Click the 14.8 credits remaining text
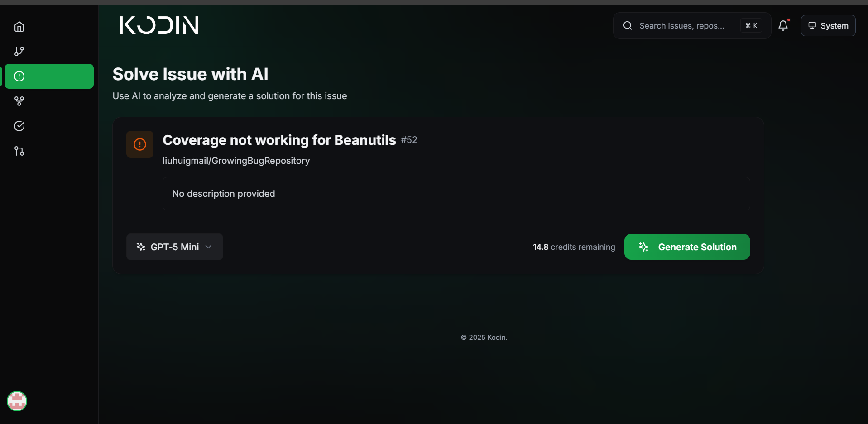Screen dimensions: 868x424 (x=574, y=247)
